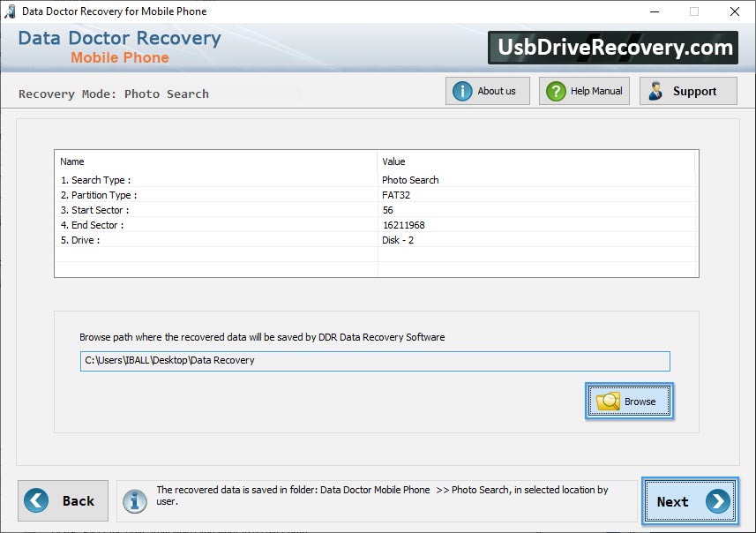
Task: Click the Browse button to choose folder
Action: point(629,402)
